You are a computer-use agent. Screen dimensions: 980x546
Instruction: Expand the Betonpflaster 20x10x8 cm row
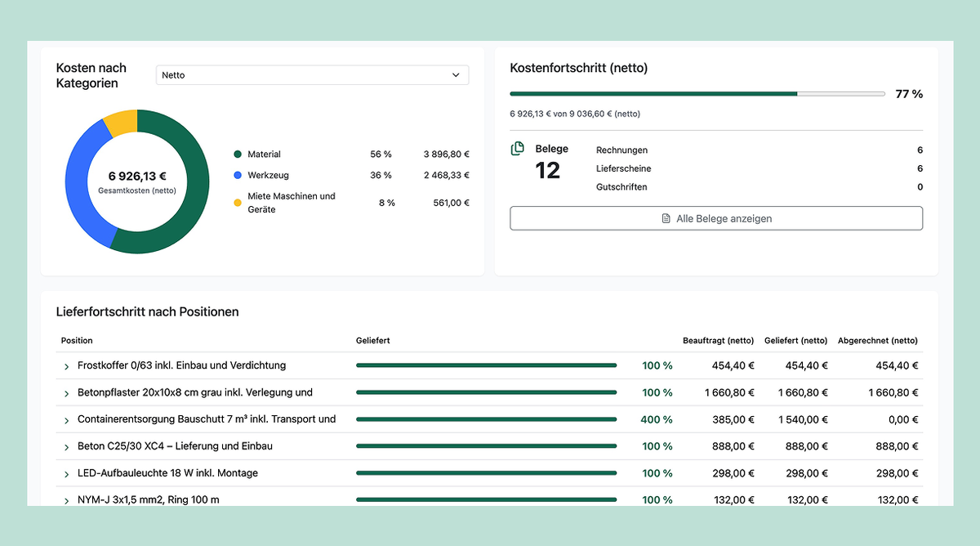click(66, 393)
